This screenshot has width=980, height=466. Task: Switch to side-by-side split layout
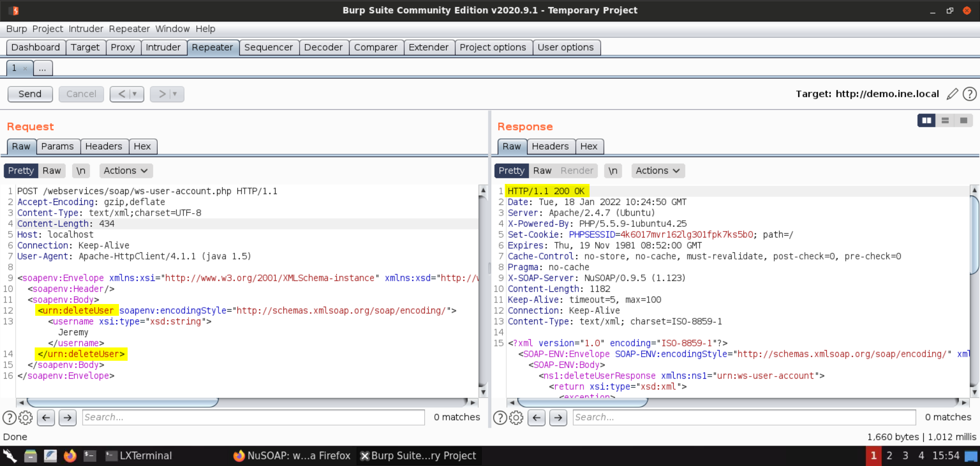pyautogui.click(x=926, y=121)
